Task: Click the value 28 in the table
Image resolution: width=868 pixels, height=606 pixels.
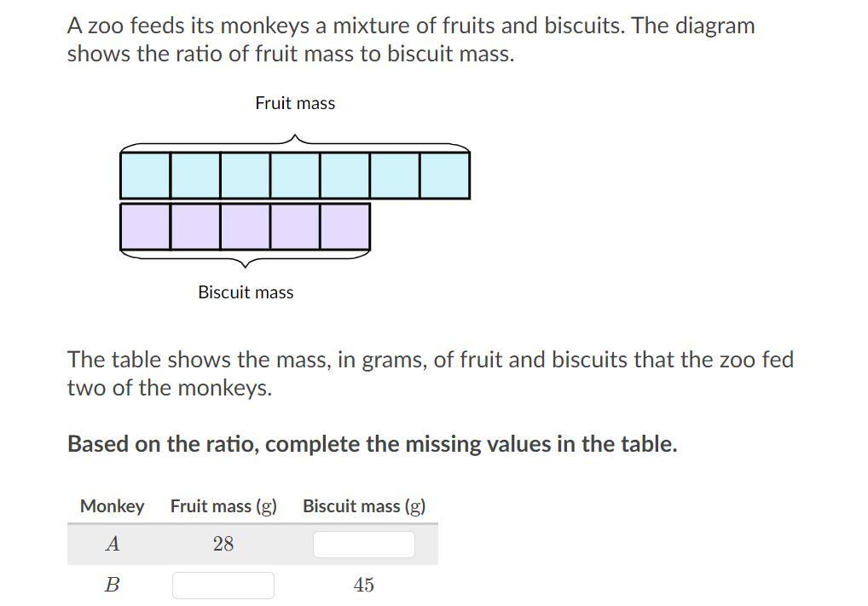Action: (x=223, y=544)
